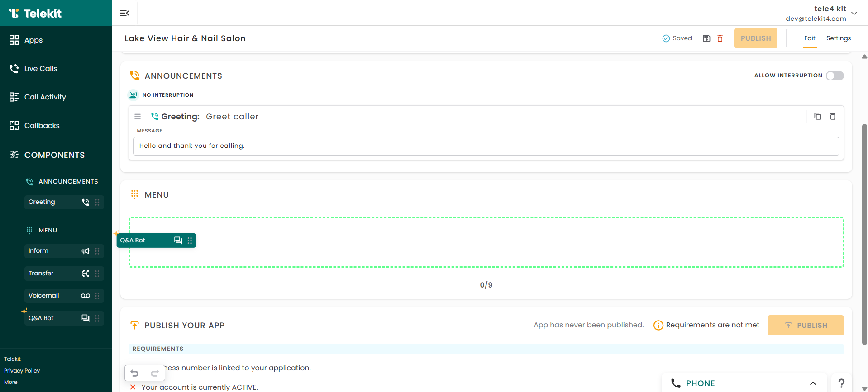The height and width of the screenshot is (392, 868).
Task: Collapse the sidebar with the hamburger icon
Action: pyautogui.click(x=124, y=13)
